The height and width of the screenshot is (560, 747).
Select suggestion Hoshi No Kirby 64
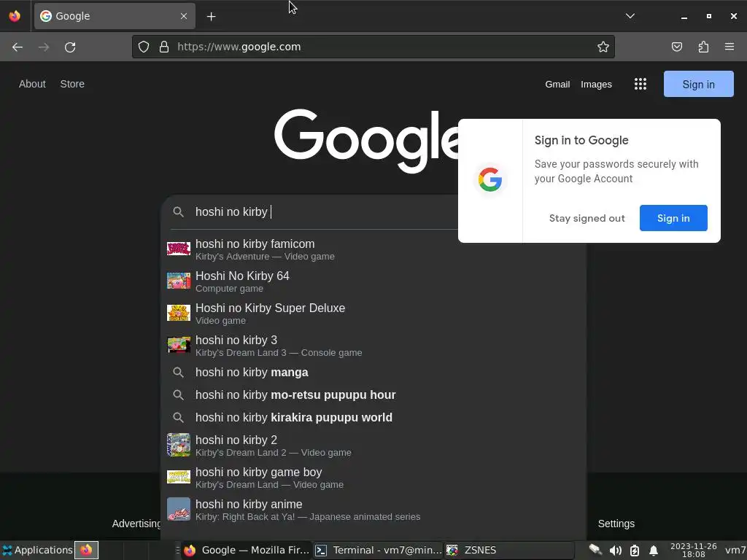point(373,281)
